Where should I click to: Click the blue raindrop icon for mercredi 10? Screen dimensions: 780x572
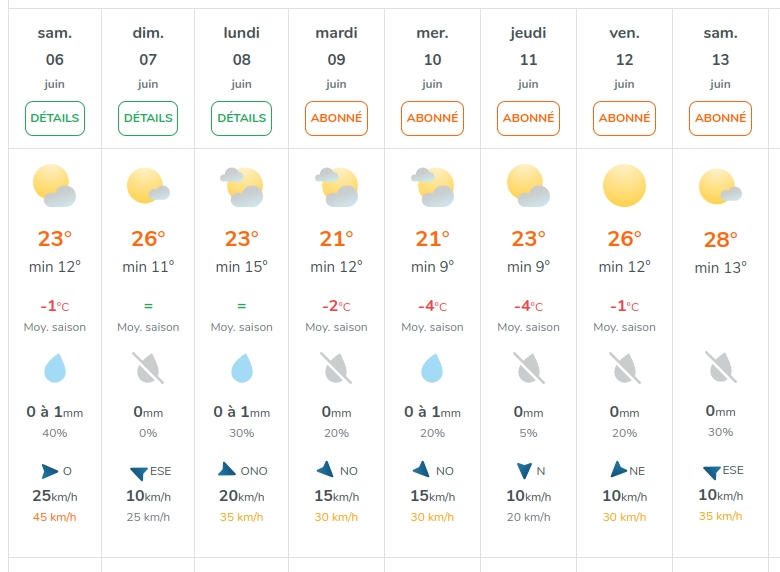pyautogui.click(x=432, y=368)
